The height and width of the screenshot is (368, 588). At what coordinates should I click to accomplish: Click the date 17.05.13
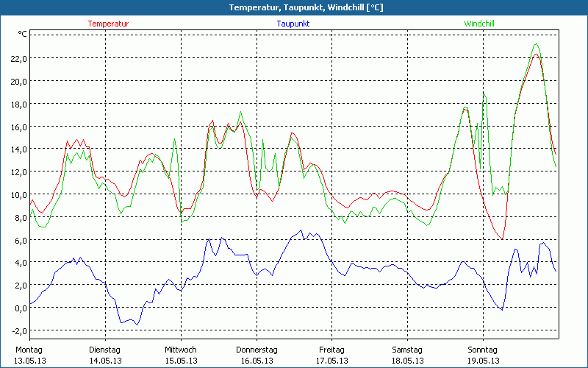(x=332, y=361)
